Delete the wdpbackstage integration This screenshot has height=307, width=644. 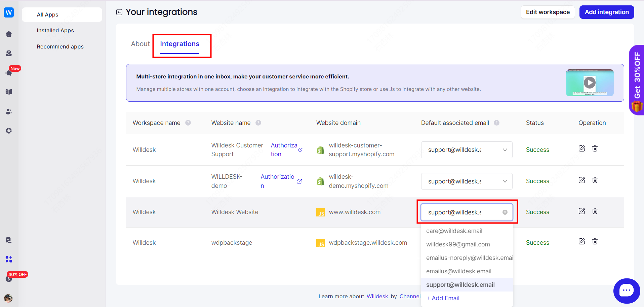coord(595,241)
